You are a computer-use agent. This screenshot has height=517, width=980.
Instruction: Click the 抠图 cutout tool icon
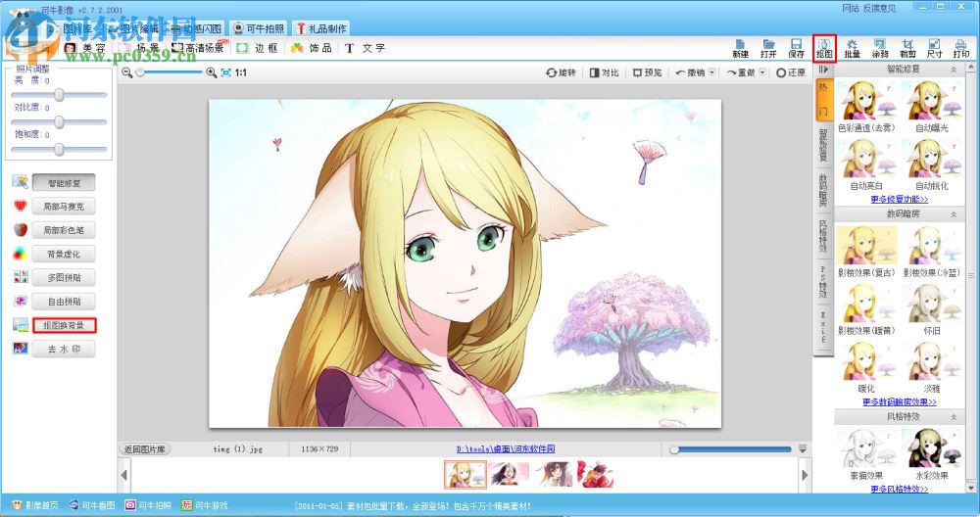tap(824, 47)
